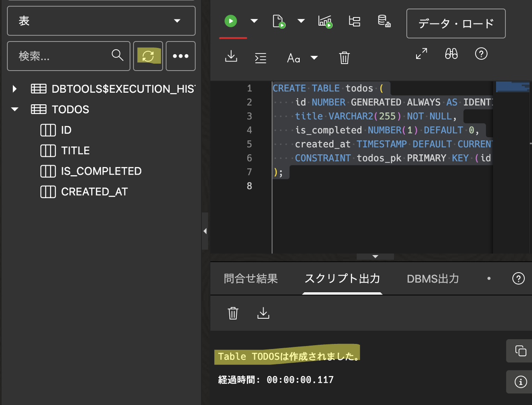Screen dimensions: 532x405
Task: Click the navigator panel collapse arrow
Action: pyautogui.click(x=205, y=231)
